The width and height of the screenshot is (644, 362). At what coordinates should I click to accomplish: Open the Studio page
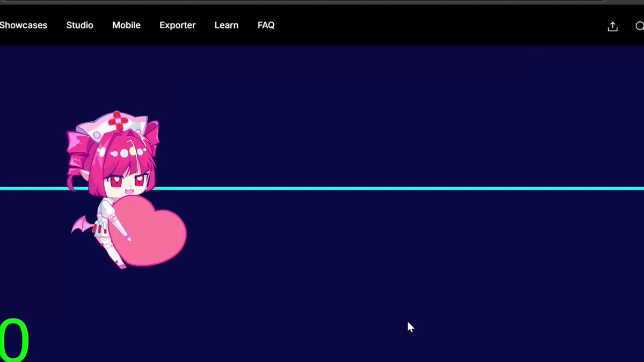tap(80, 25)
